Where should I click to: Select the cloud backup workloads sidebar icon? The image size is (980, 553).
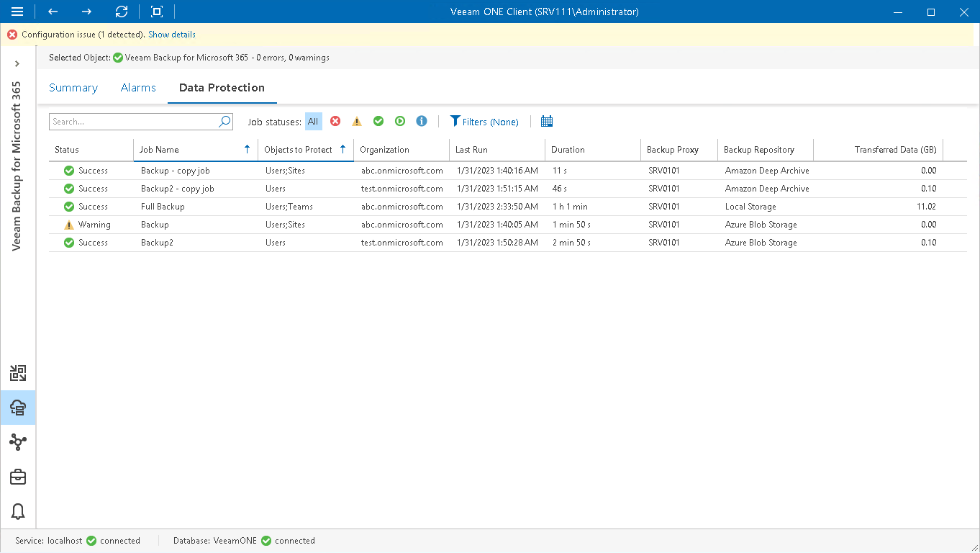(17, 407)
